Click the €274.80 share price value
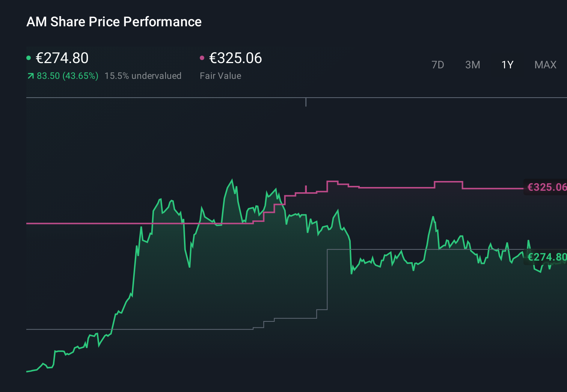The image size is (567, 392). point(62,58)
